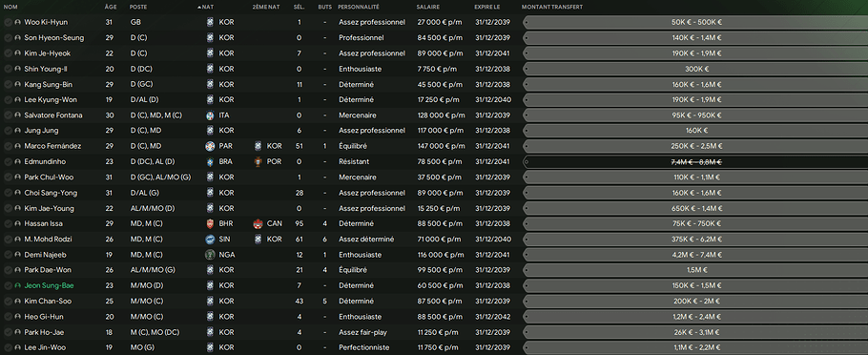
Task: Tick the selection circle for Son Hyeon-Seung
Action: 8,38
